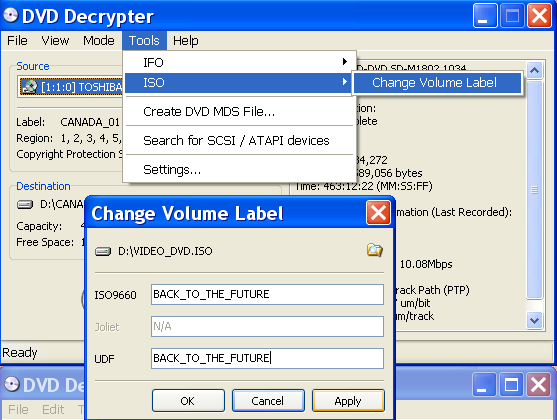Open the TOSHIBA source drive dropdown
Image resolution: width=557 pixels, height=420 pixels.
pyautogui.click(x=71, y=87)
